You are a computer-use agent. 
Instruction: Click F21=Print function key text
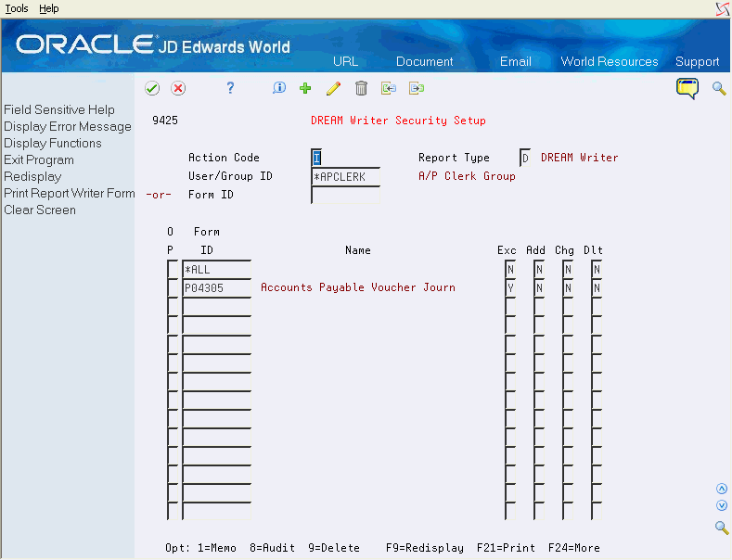click(x=506, y=548)
